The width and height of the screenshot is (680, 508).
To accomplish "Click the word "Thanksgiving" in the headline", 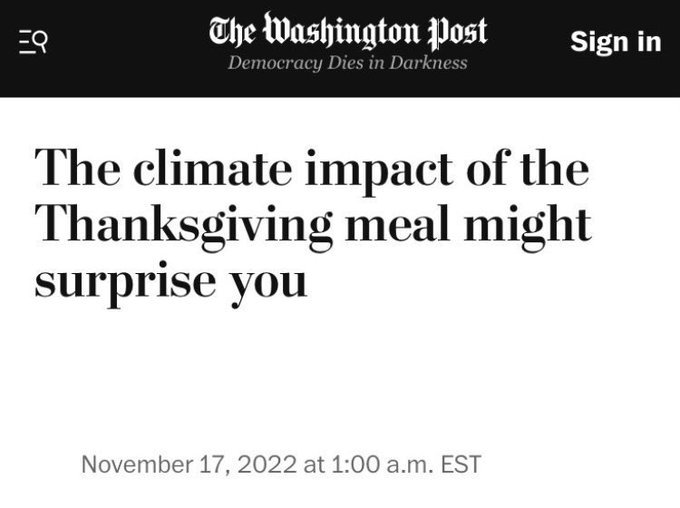I will click(183, 226).
